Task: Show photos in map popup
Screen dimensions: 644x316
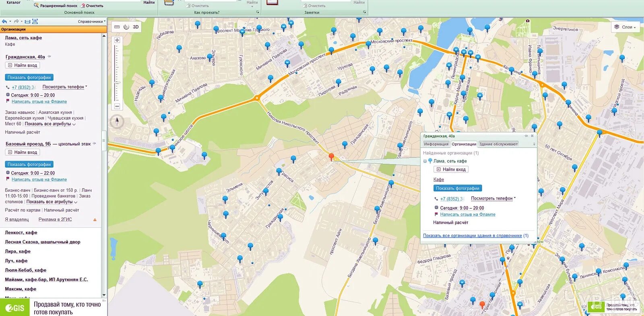Action: coord(458,188)
